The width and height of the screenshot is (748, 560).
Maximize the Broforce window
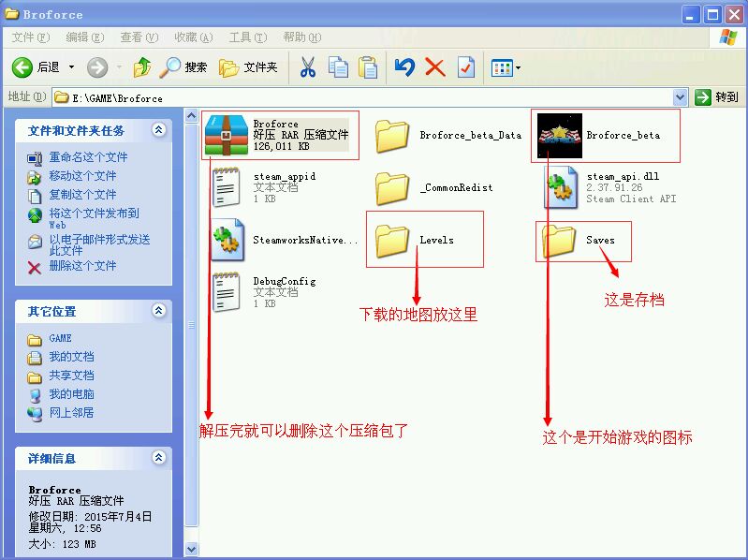pos(712,15)
